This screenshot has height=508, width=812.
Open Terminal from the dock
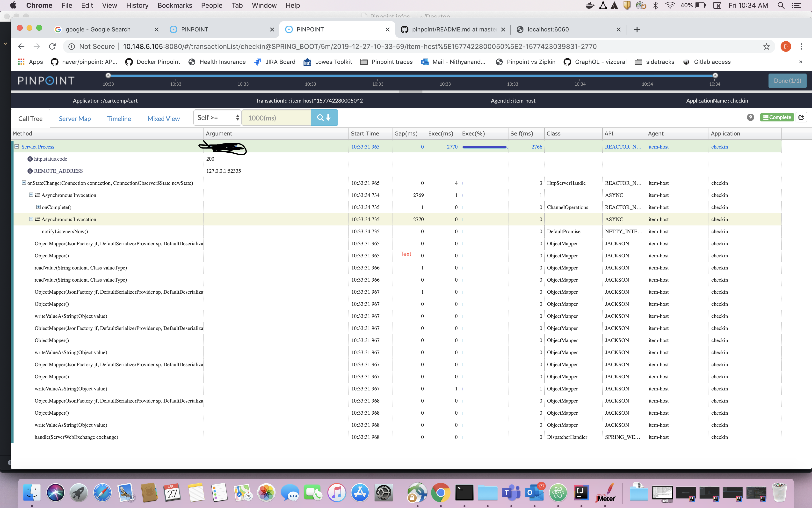pos(464,493)
